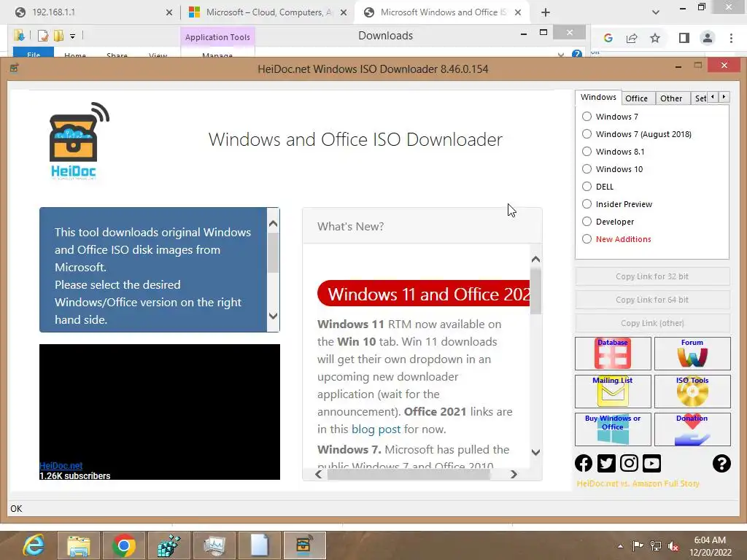Click Buy Windows or Office button

(613, 429)
